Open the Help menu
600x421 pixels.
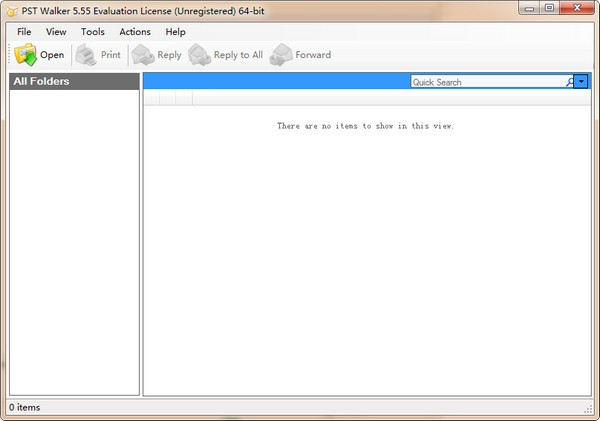(175, 32)
